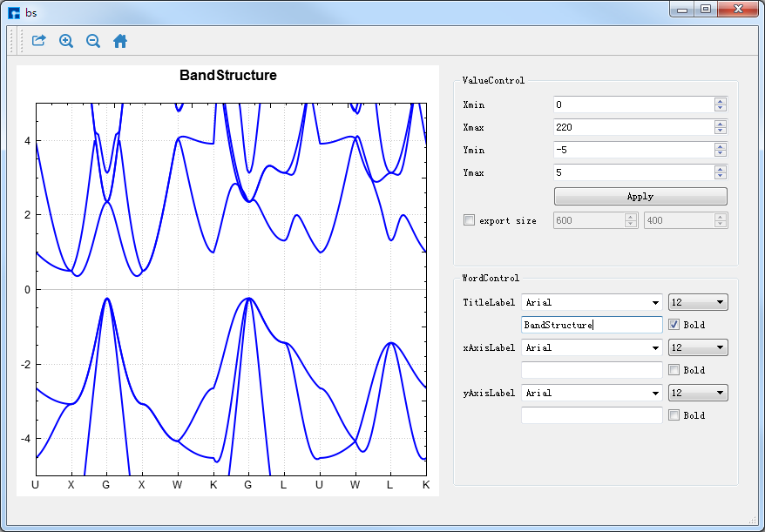Decrease Xmax with the down spinner arrow
765x532 pixels.
point(720,131)
